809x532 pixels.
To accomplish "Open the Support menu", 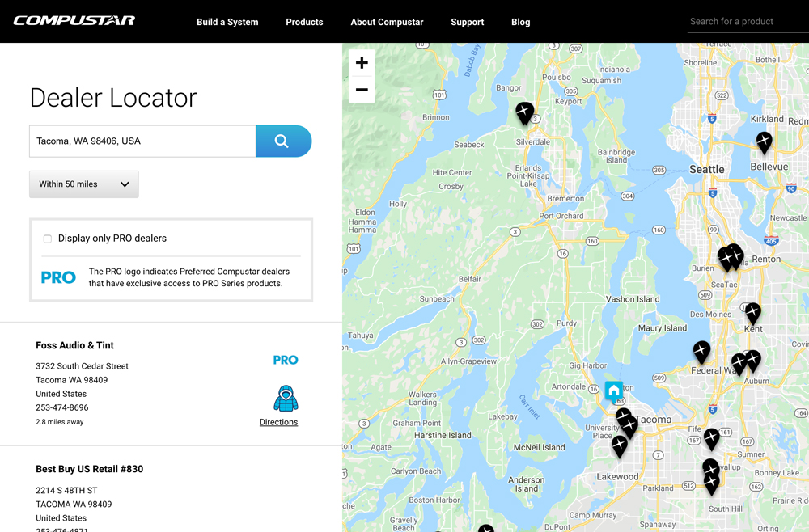I will tap(468, 22).
